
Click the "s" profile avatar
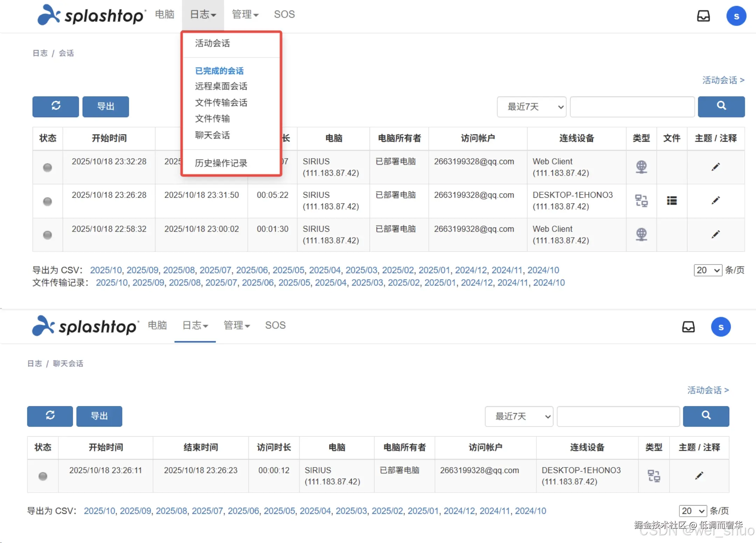736,16
